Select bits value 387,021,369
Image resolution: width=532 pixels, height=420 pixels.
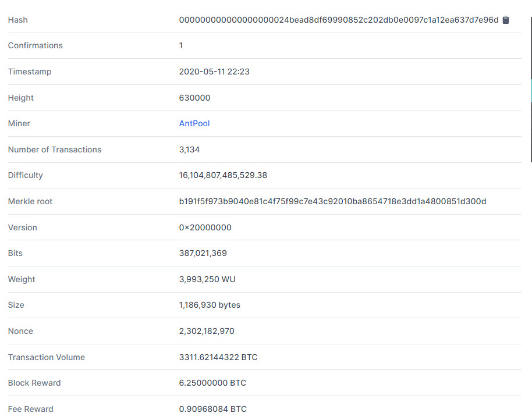click(203, 253)
